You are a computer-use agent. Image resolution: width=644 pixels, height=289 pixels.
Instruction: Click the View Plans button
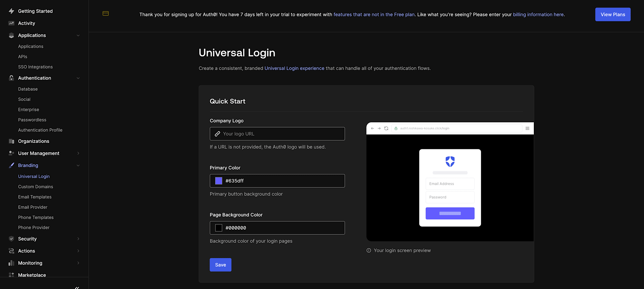click(613, 15)
